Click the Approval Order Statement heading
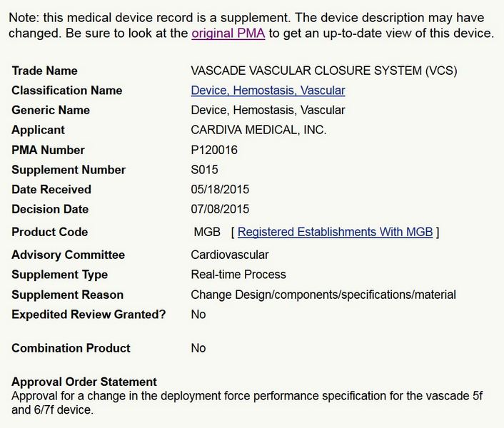 click(84, 382)
